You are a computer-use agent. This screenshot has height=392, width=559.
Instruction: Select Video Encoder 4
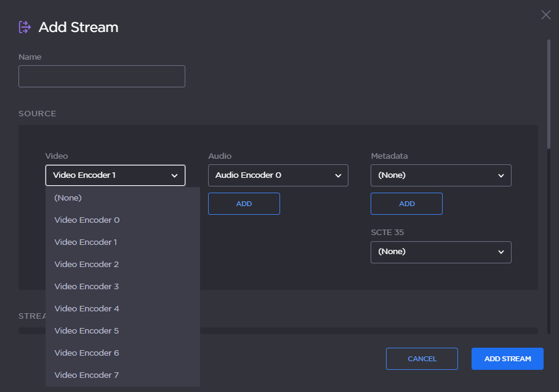click(86, 308)
